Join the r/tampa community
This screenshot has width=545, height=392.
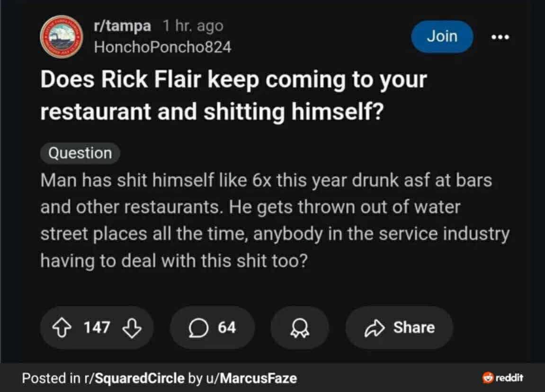pyautogui.click(x=442, y=36)
